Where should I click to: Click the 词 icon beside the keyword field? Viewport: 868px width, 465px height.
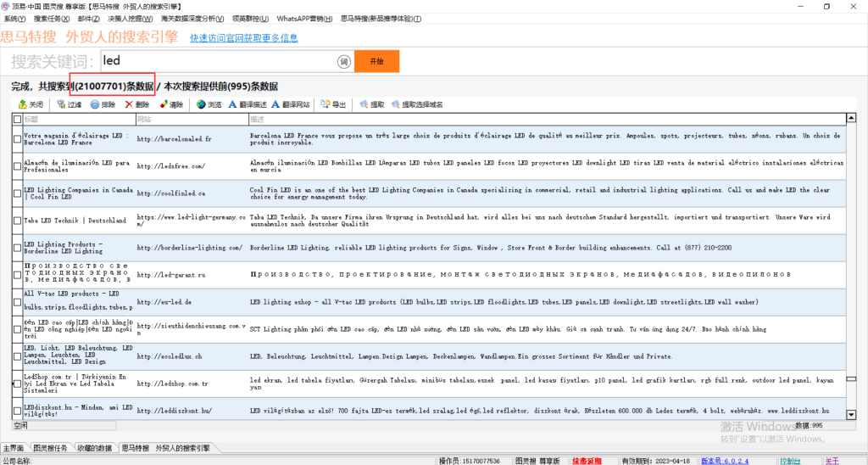343,62
